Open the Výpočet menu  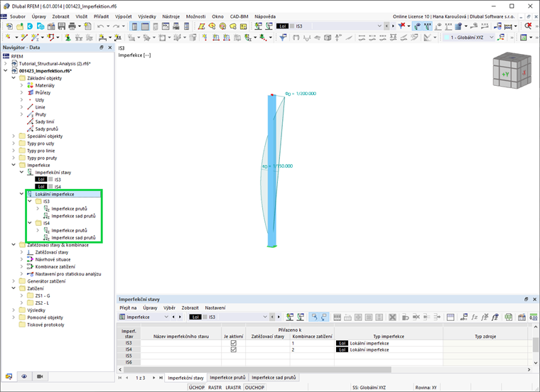124,16
